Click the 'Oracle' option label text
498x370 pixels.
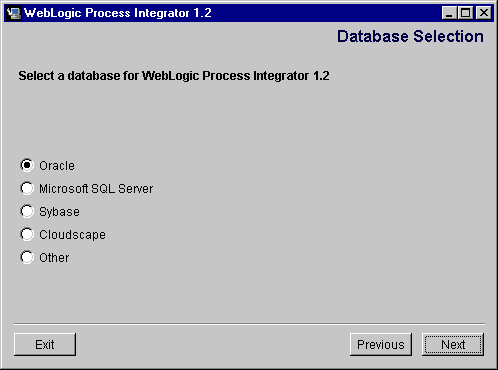[x=57, y=166]
